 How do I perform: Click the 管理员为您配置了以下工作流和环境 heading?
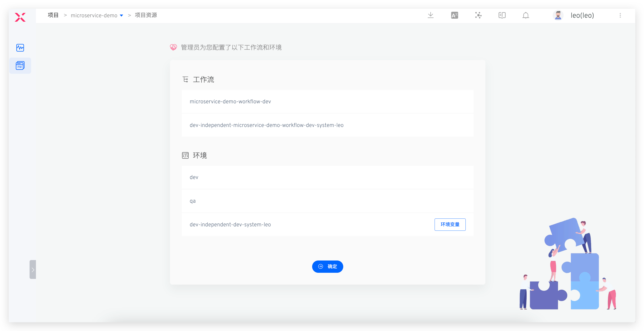[x=231, y=47]
